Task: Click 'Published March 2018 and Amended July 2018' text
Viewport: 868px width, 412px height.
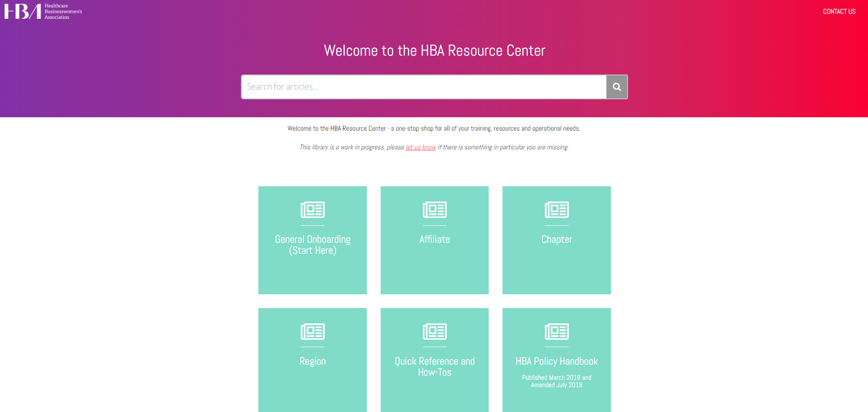Action: pos(557,381)
